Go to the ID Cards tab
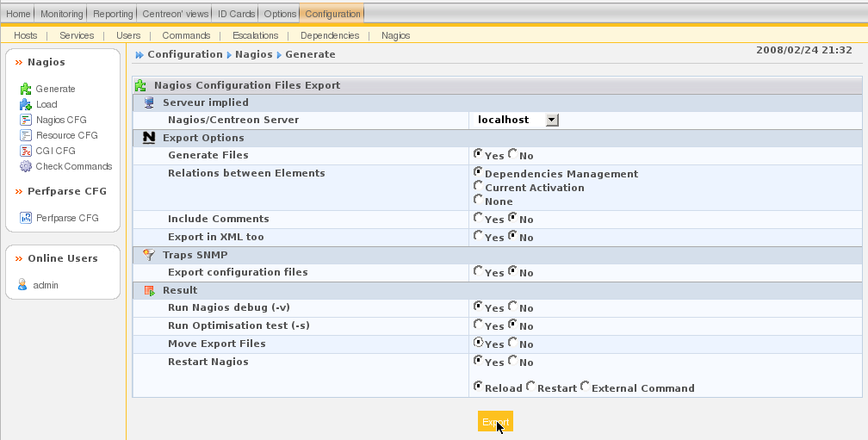The height and width of the screenshot is (440, 868). pos(236,14)
